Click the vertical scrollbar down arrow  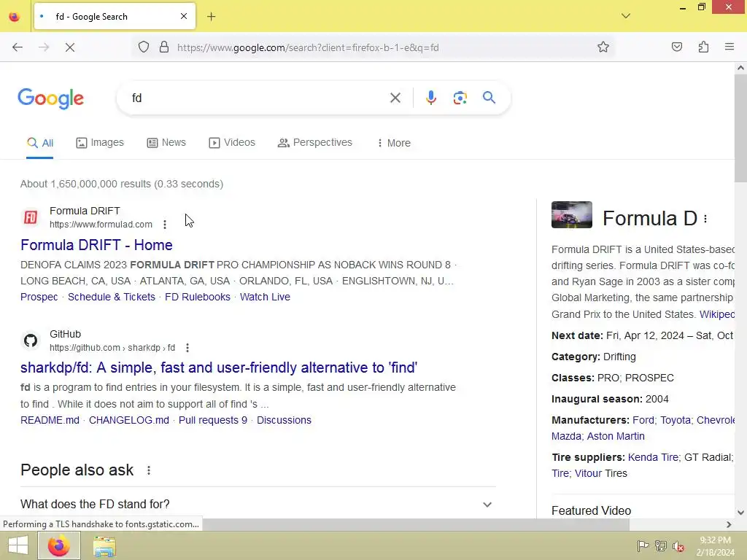pyautogui.click(x=740, y=513)
